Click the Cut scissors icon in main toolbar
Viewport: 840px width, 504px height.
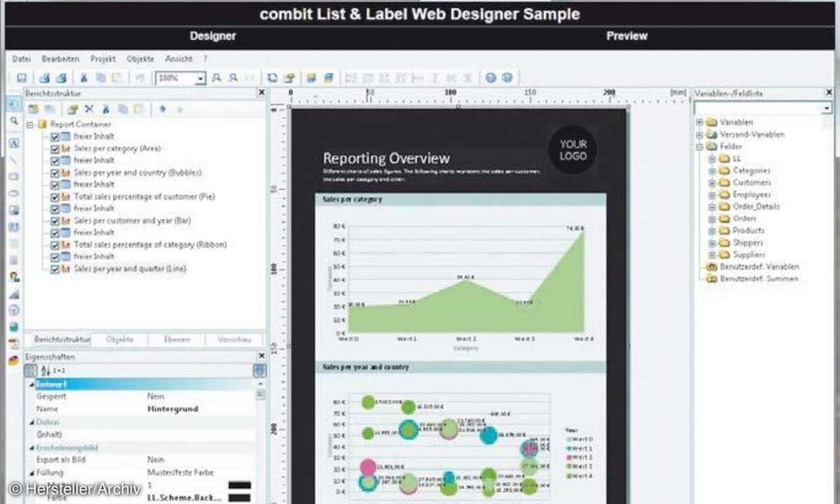83,78
